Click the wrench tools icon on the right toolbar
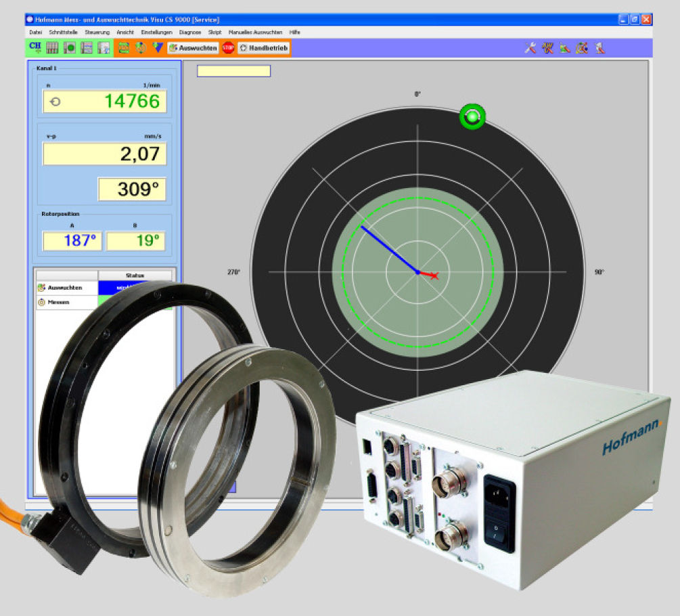This screenshot has height=616, width=680. pos(530,47)
